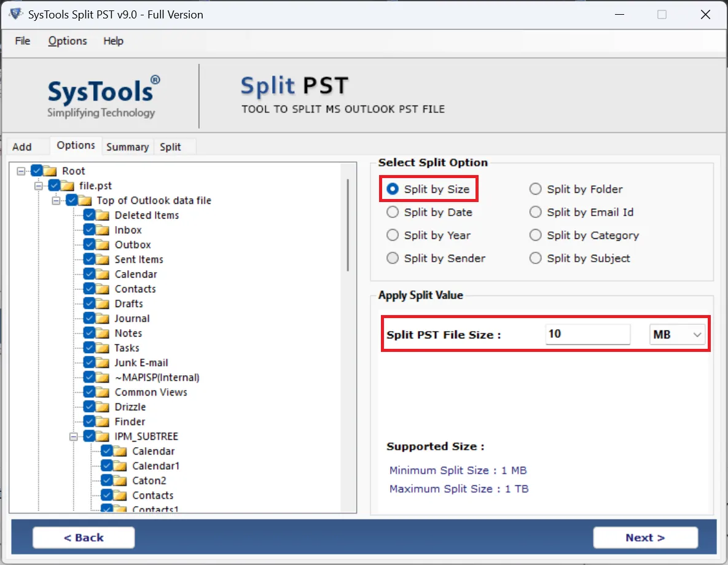Click the Root folder icon

pos(50,171)
